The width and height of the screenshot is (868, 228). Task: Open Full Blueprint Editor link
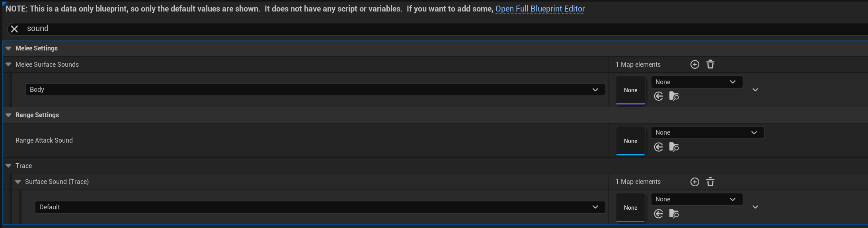(x=540, y=9)
